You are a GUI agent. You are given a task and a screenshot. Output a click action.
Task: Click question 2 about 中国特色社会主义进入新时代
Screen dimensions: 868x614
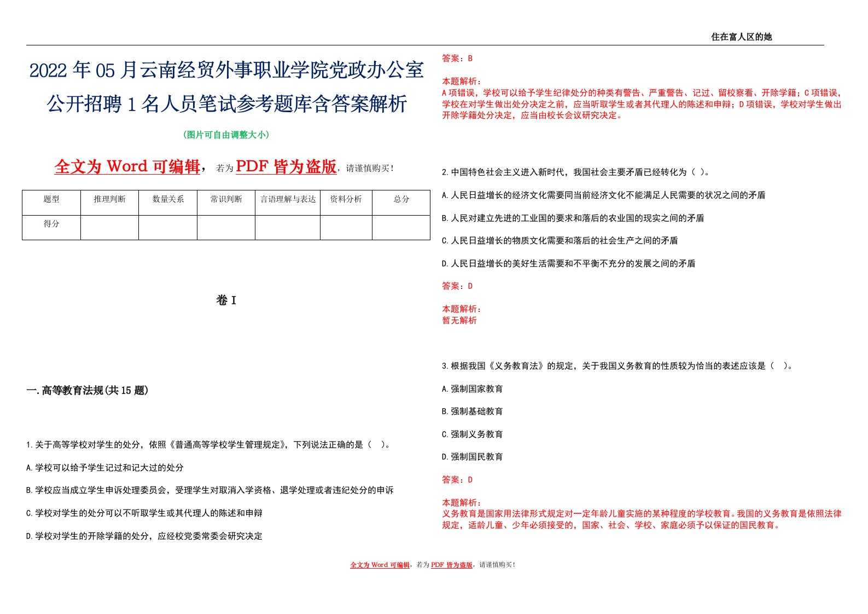pos(576,172)
